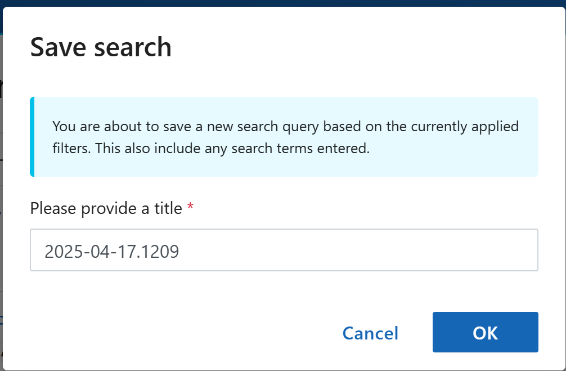Click the word "title" in field label
This screenshot has height=371, width=566.
168,208
